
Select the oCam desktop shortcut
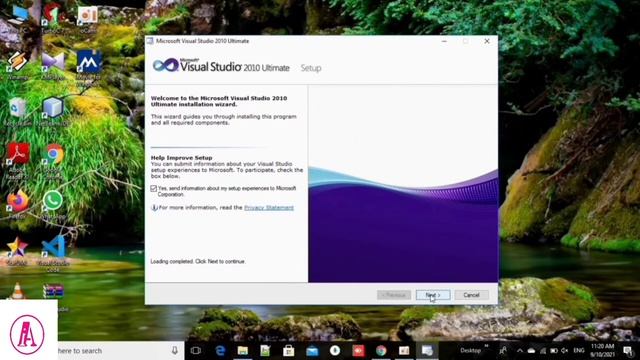coord(87,18)
